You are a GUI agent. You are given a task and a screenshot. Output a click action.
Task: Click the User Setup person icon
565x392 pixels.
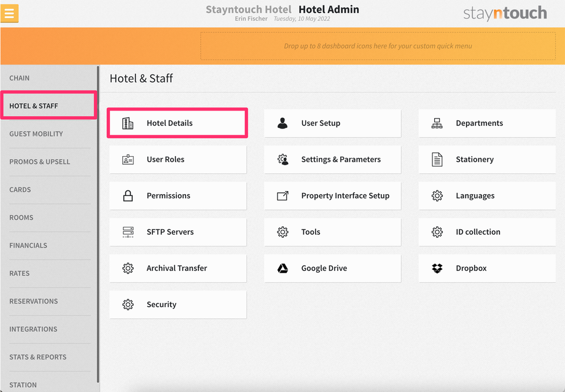[x=282, y=123]
